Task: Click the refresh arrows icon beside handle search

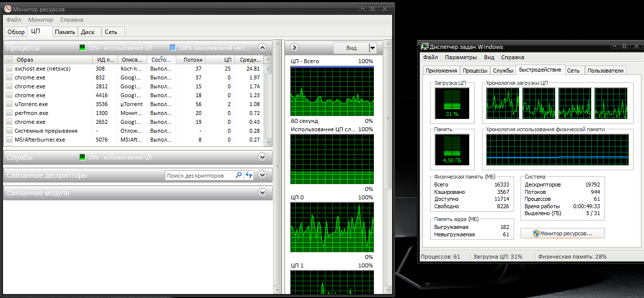Action: pos(249,176)
